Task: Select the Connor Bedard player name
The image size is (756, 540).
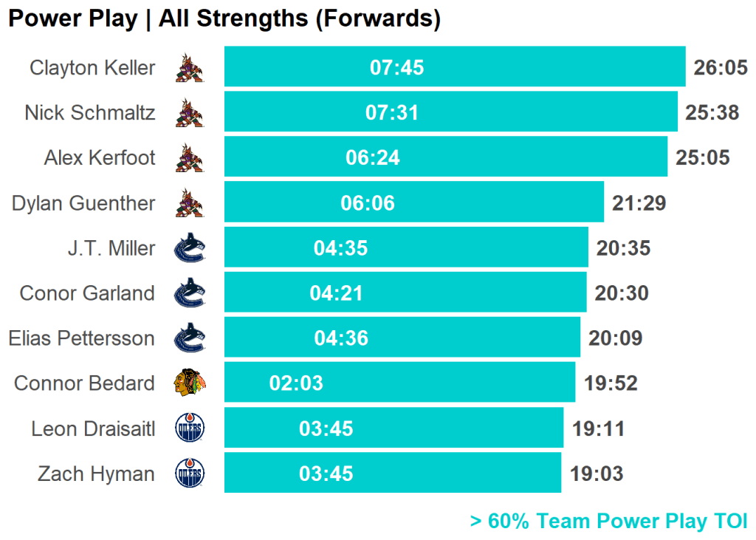Action: 84,383
